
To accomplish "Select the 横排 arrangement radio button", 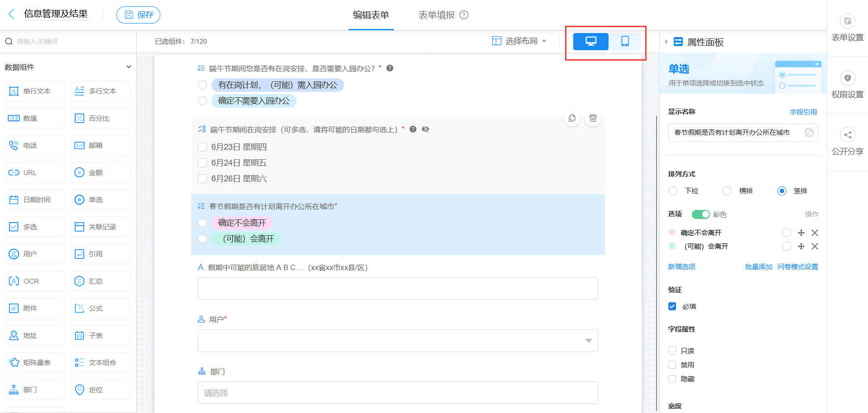I will click(727, 190).
